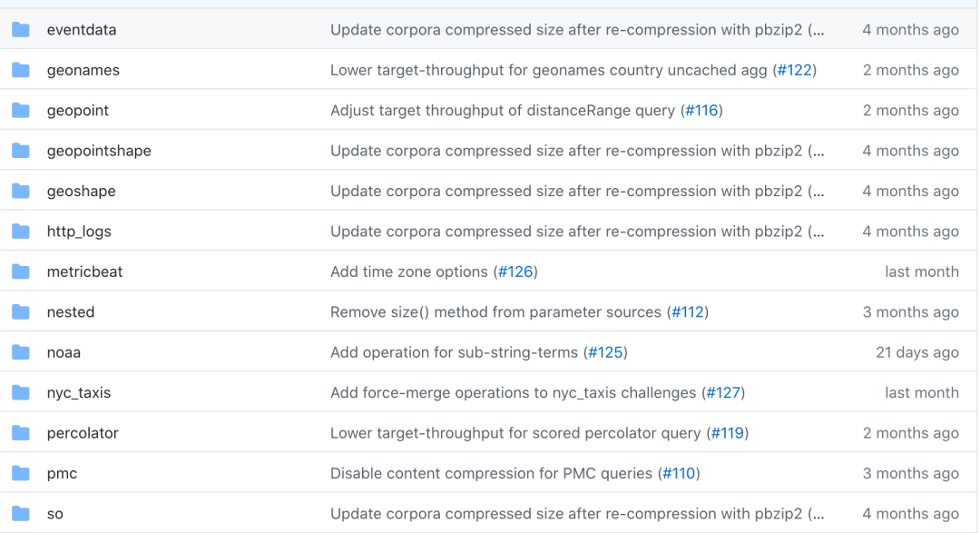Open the nyc_taxis folder name link
The width and height of the screenshot is (980, 533).
coord(79,393)
